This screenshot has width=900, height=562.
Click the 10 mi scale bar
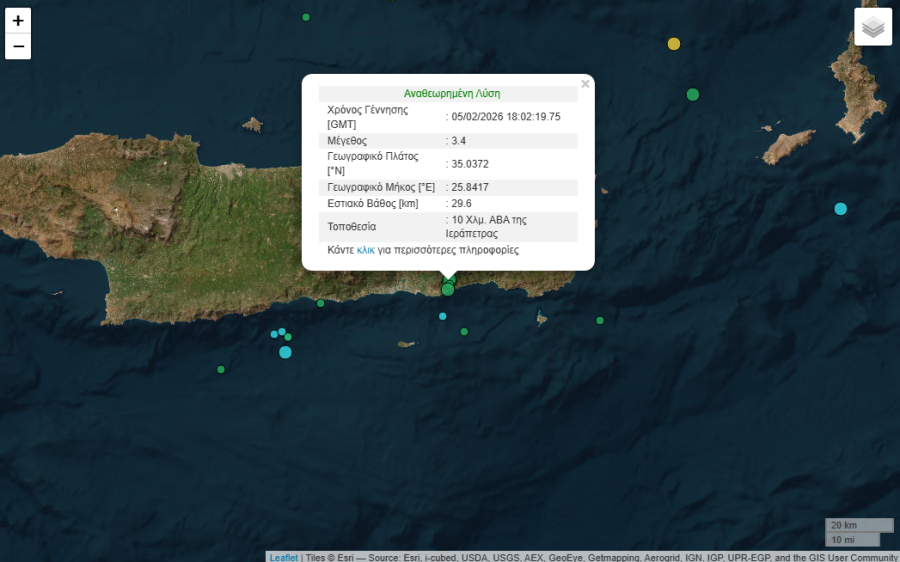(852, 540)
